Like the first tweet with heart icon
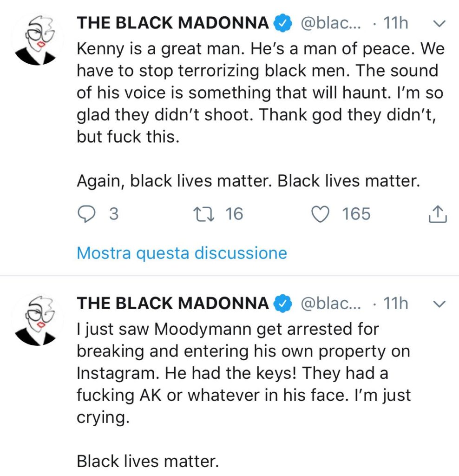 point(321,214)
